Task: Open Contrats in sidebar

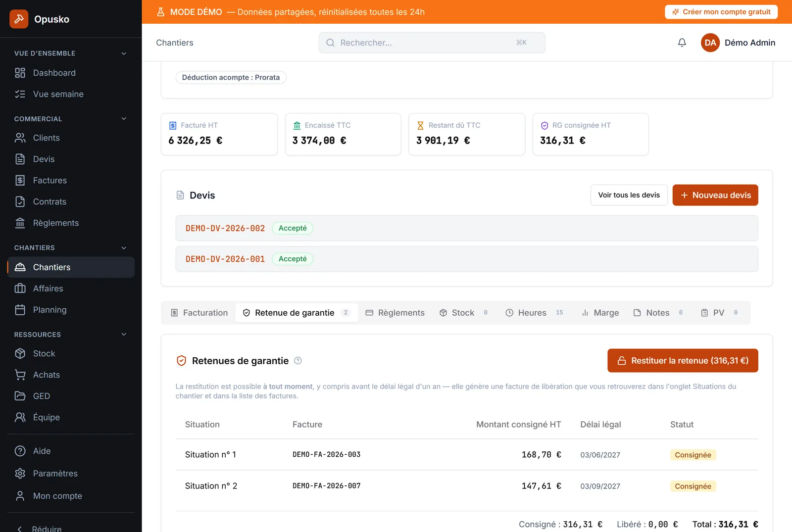Action: pyautogui.click(x=71, y=201)
